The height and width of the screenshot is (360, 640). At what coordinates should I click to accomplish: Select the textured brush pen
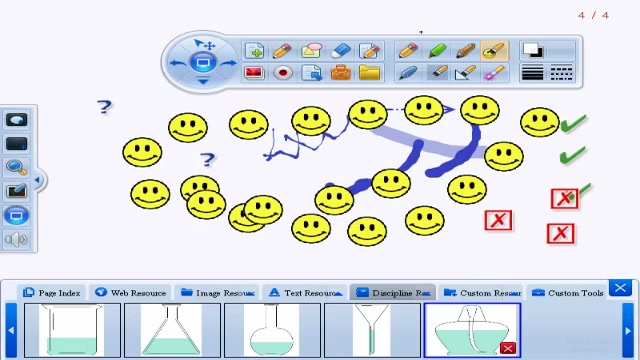click(437, 73)
